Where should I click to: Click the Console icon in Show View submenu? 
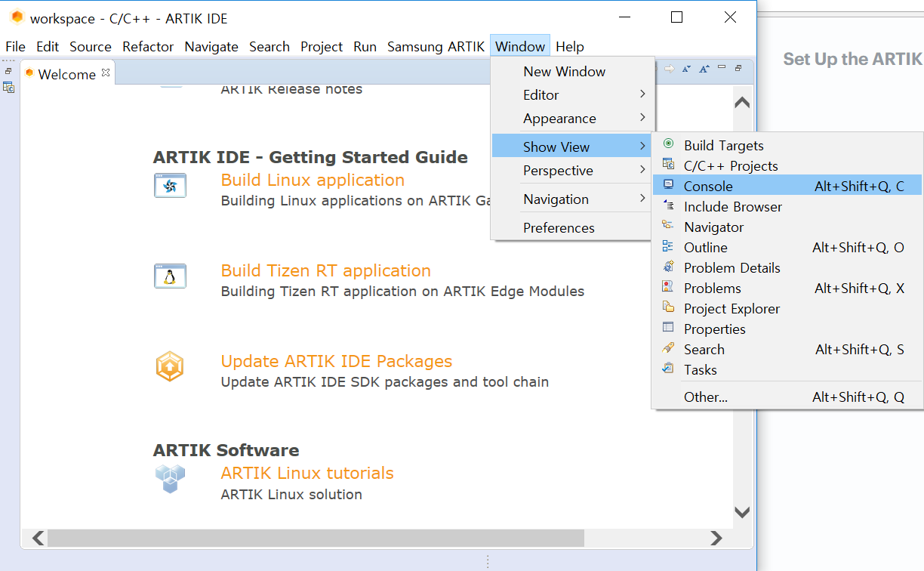click(x=668, y=184)
